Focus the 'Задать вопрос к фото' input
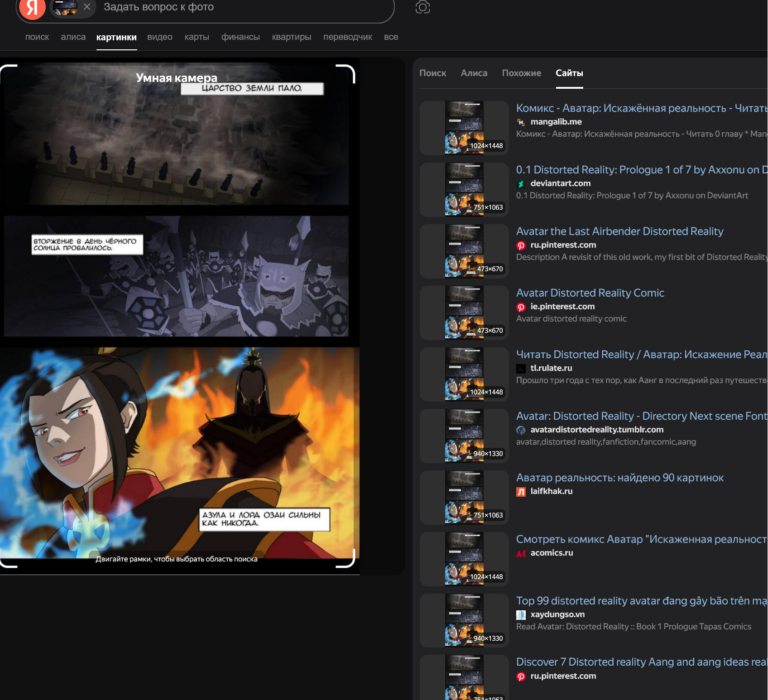The image size is (768, 700). click(245, 7)
